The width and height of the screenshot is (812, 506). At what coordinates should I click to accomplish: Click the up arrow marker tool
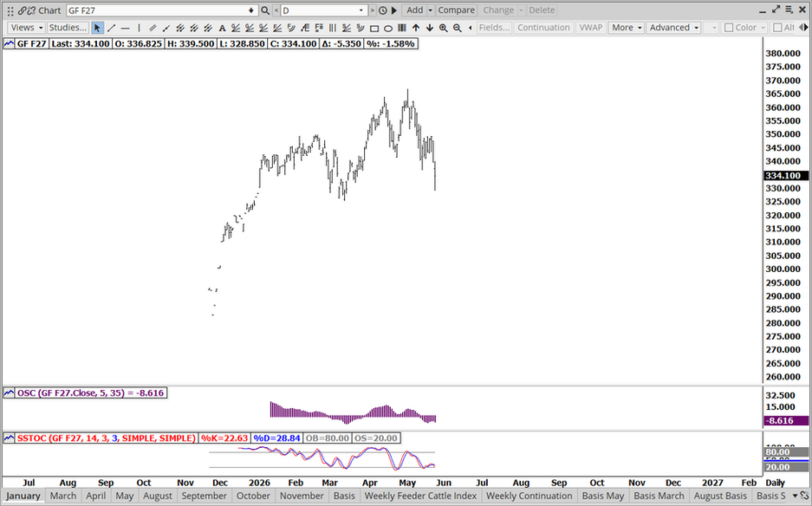(416, 28)
